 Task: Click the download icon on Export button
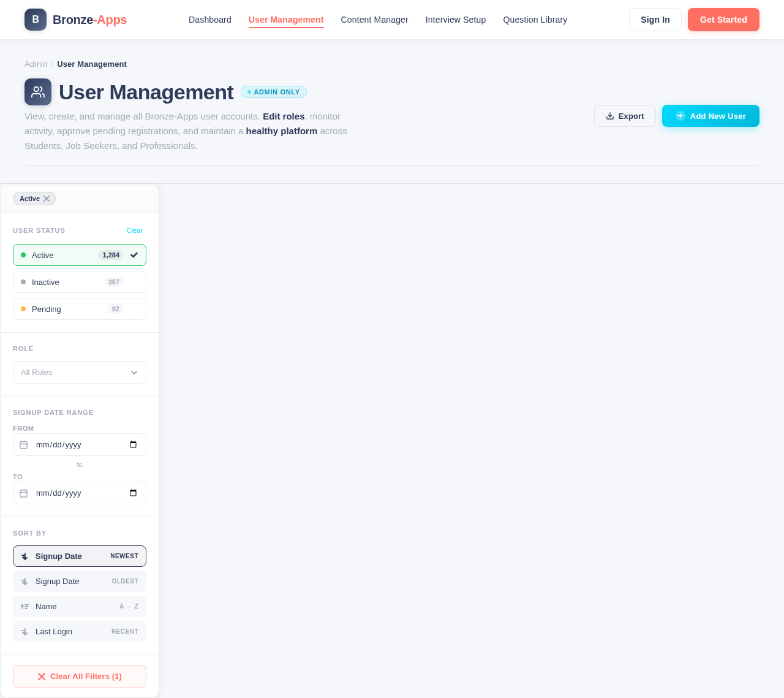tap(610, 116)
